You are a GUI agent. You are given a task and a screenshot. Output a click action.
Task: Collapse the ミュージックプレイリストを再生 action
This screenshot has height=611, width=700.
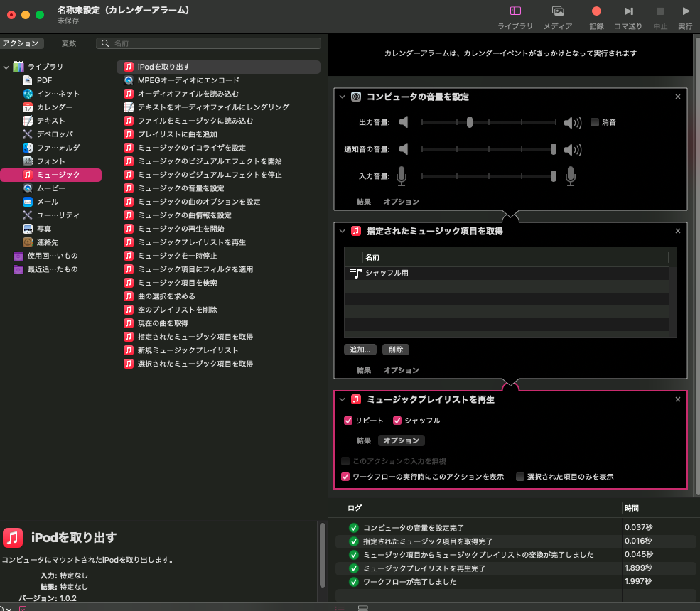point(342,399)
